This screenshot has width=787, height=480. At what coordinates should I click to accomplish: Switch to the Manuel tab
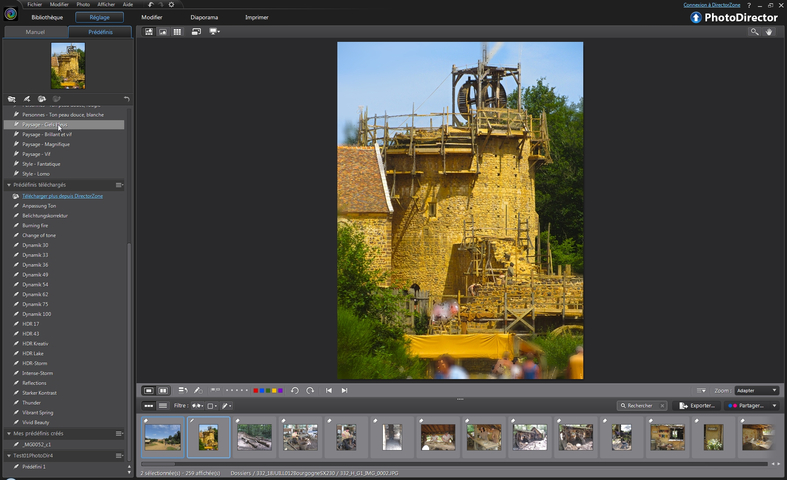click(35, 32)
